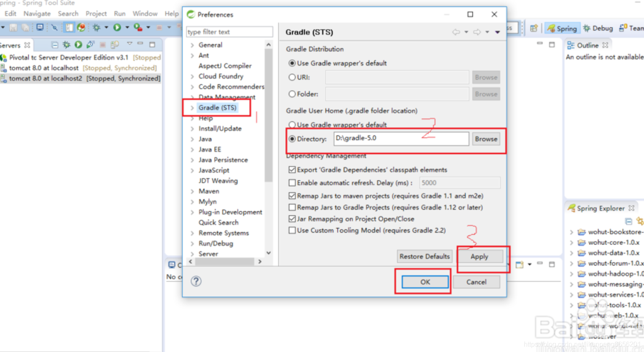644x352 pixels.
Task: Select Quick Search in preferences tree
Action: tap(218, 223)
